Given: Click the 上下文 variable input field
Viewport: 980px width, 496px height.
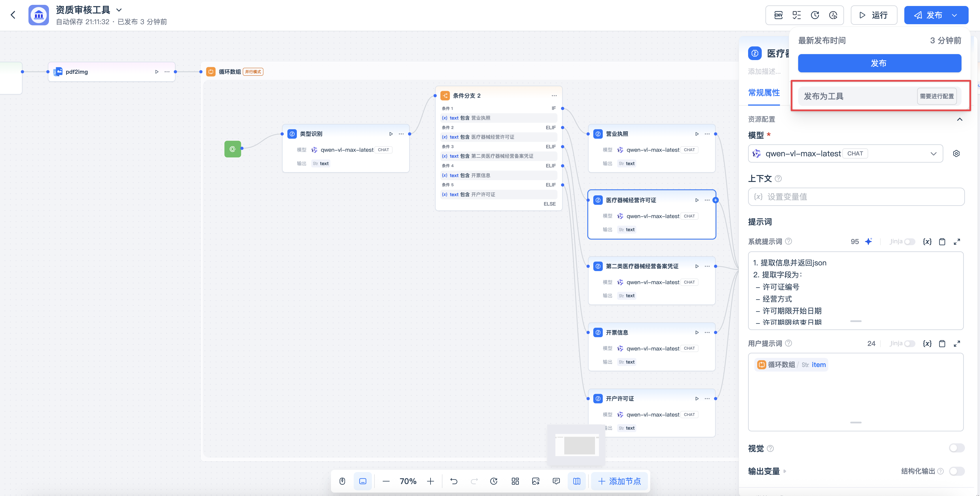Looking at the screenshot, I should (x=856, y=197).
